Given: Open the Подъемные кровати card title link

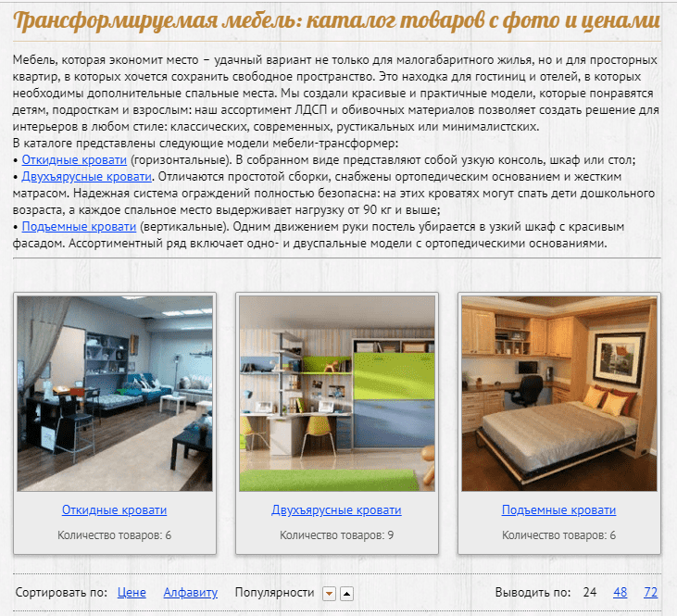Looking at the screenshot, I should [558, 510].
